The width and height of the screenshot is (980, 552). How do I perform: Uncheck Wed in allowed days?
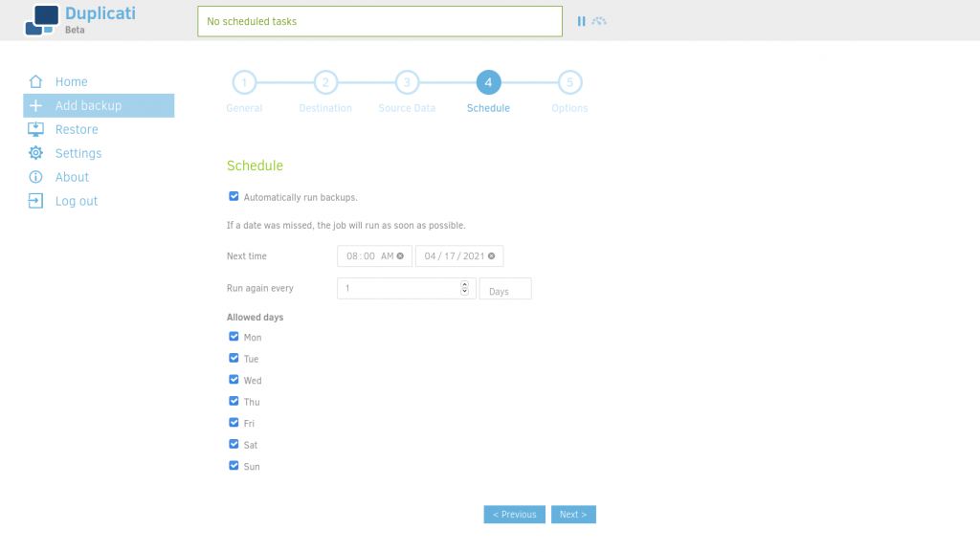(x=234, y=380)
